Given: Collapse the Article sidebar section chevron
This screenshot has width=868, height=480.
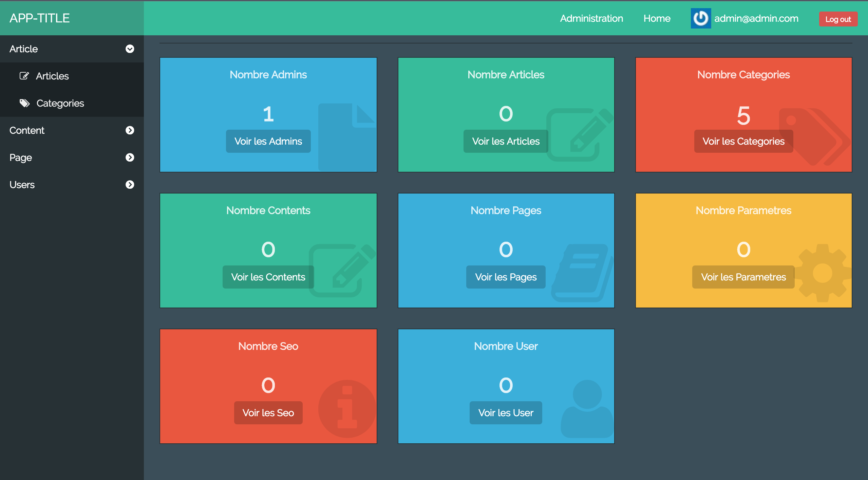Looking at the screenshot, I should click(x=130, y=49).
